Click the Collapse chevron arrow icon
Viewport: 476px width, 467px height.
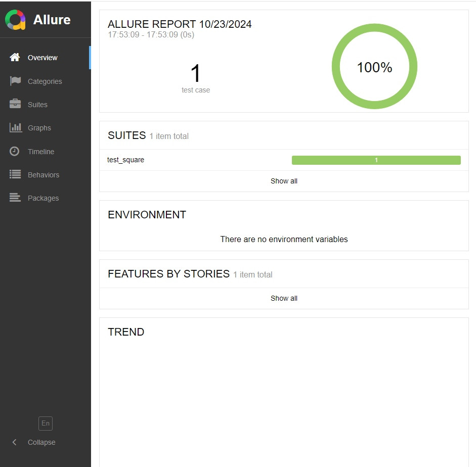tap(14, 442)
